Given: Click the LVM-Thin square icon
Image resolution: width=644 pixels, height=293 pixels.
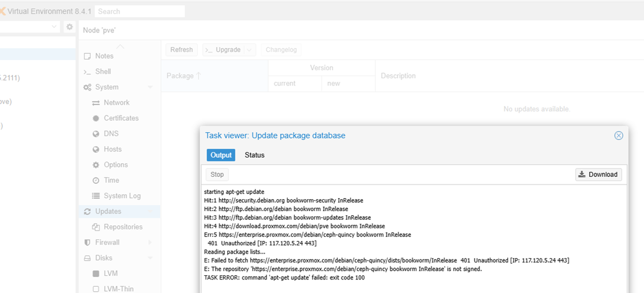Looking at the screenshot, I should pyautogui.click(x=96, y=289).
